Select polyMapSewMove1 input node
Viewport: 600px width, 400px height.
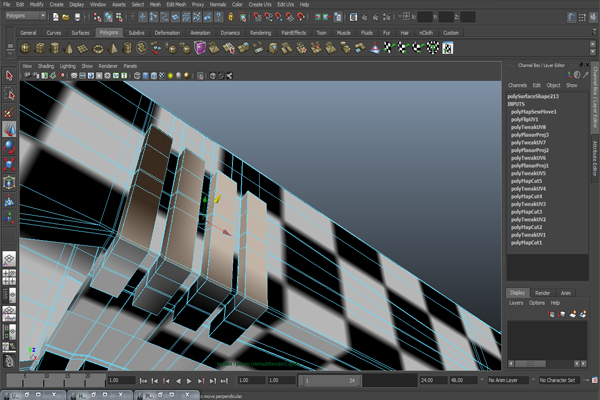(533, 112)
